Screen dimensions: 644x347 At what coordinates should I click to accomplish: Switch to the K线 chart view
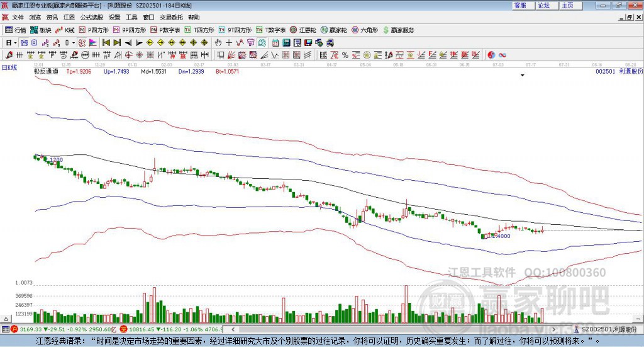pos(65,30)
